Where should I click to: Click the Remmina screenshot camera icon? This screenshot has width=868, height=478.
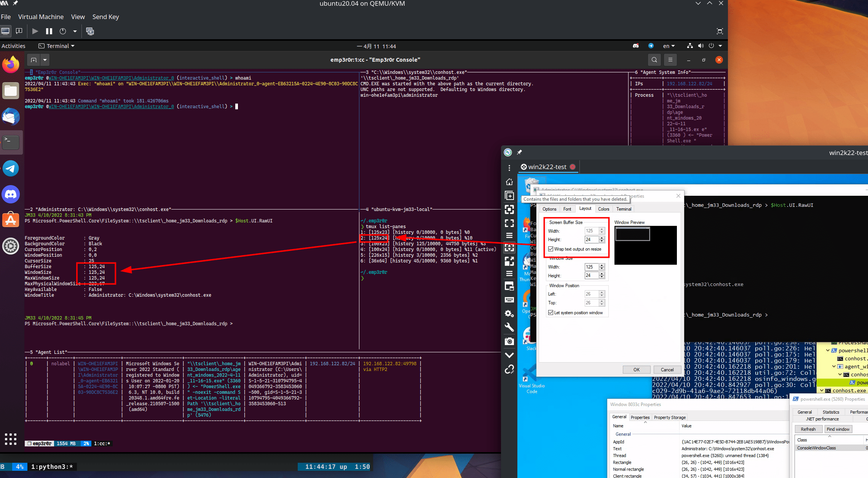509,341
